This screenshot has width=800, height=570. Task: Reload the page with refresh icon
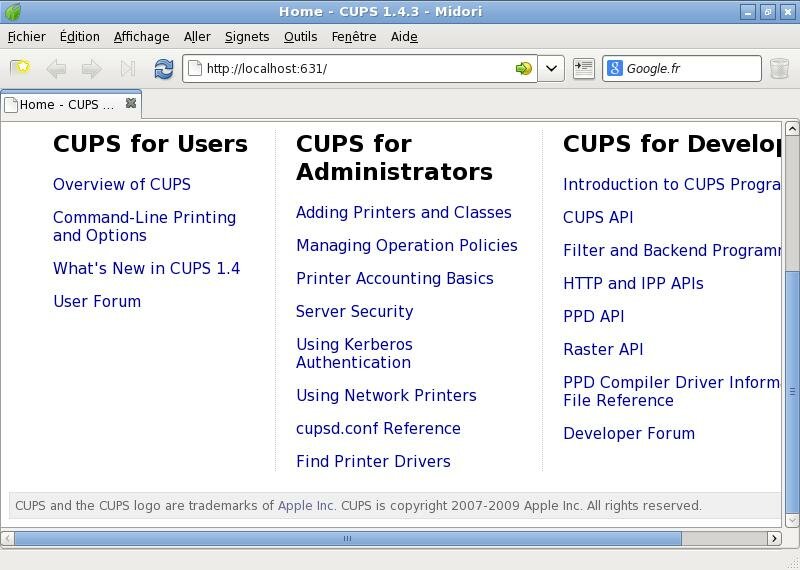click(x=164, y=69)
